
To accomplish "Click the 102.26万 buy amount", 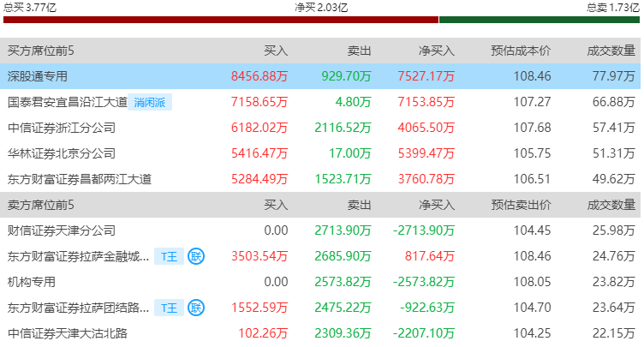I will (x=263, y=333).
